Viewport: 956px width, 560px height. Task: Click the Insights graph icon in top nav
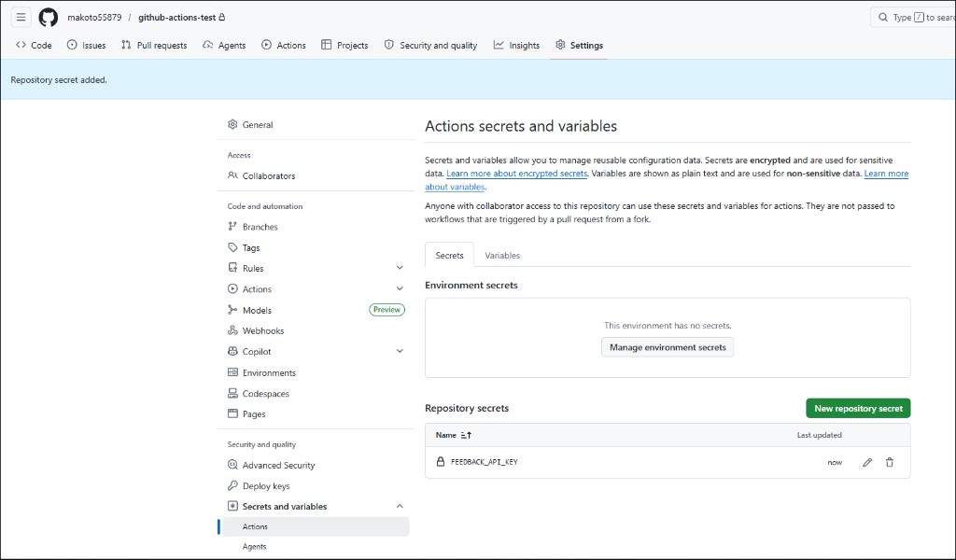pyautogui.click(x=499, y=45)
